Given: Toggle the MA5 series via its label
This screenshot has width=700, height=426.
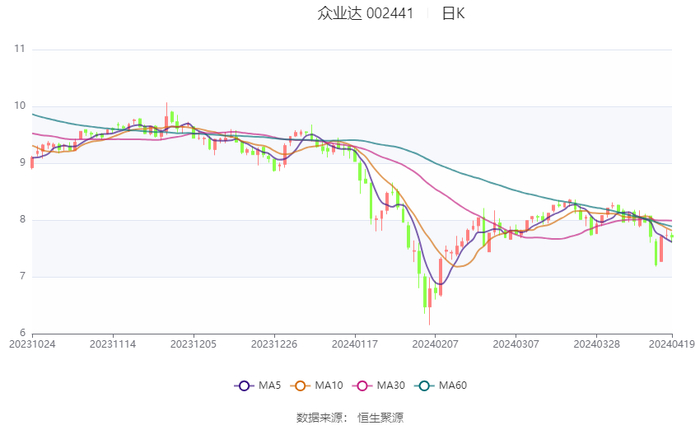Looking at the screenshot, I should click(x=270, y=385).
